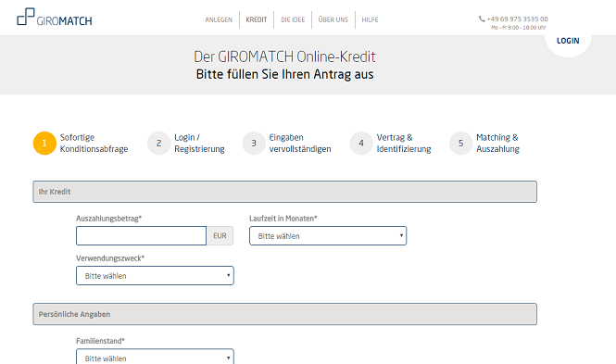Click the Login / Registrierung step label
The width and height of the screenshot is (616, 364).
[199, 143]
